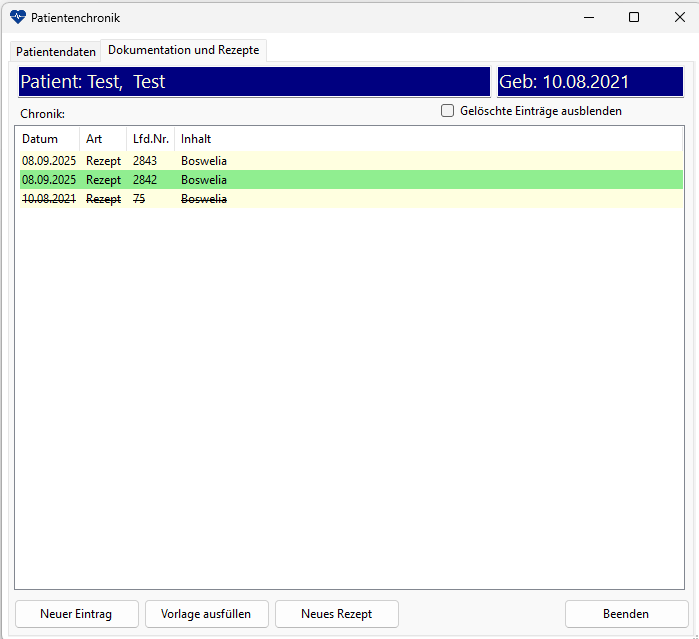Click the Neuer Eintrag button

pyautogui.click(x=77, y=614)
